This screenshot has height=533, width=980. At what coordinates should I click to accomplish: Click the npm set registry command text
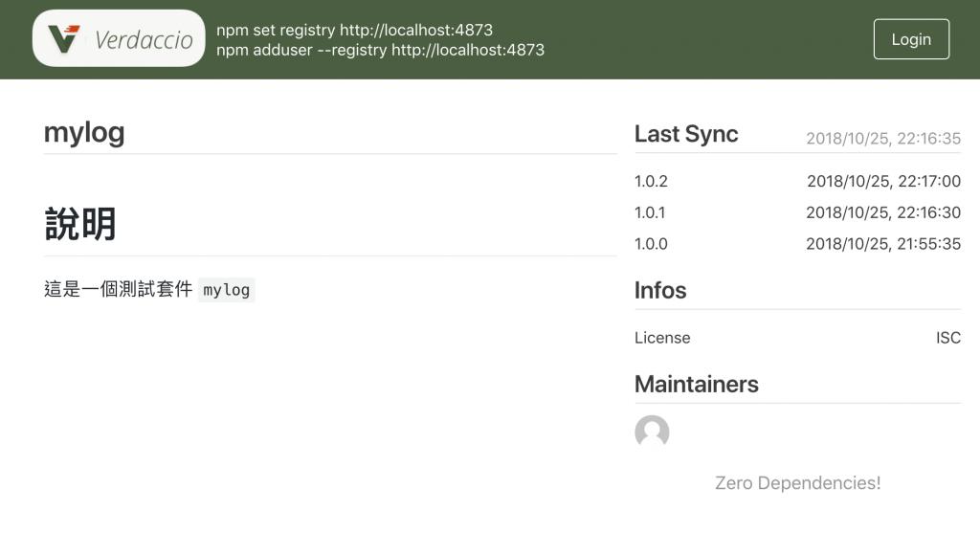coord(354,30)
